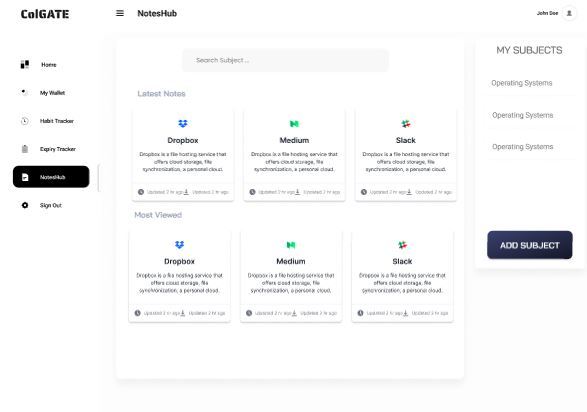Click the ColGATE logo
This screenshot has height=412, width=587.
45,14
